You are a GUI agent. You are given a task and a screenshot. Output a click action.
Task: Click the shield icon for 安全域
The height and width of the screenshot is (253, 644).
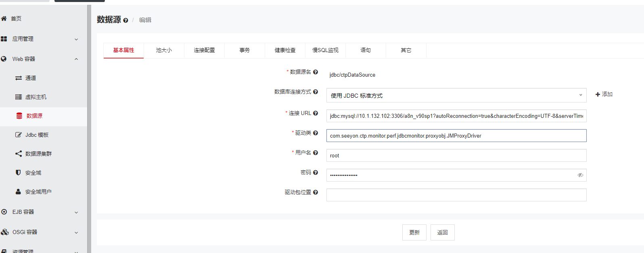coord(18,173)
